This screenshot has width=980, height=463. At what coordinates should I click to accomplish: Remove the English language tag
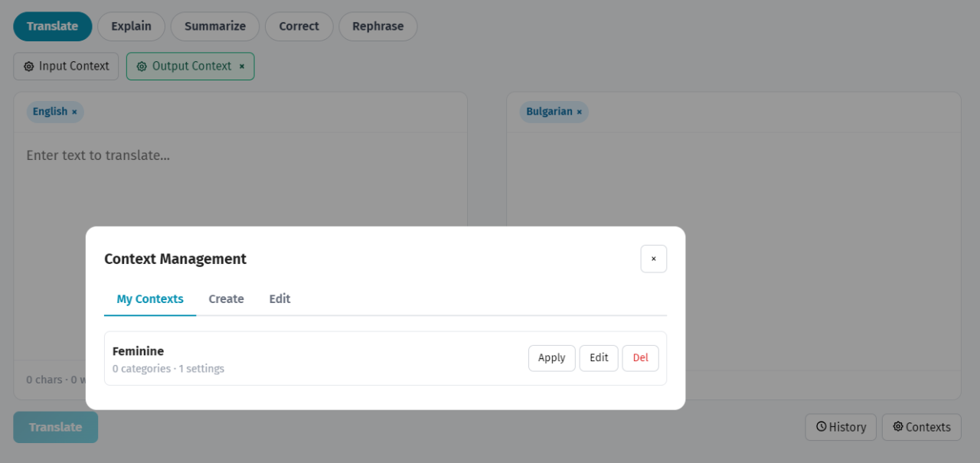(74, 112)
